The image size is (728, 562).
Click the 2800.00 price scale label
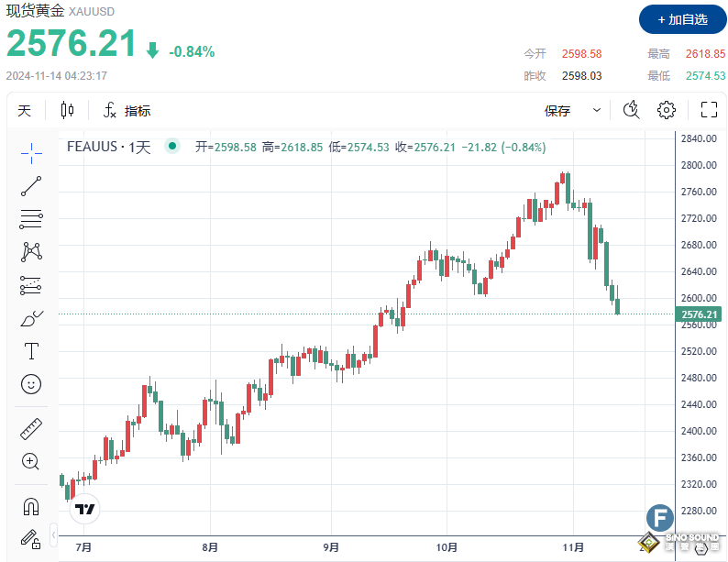(x=699, y=165)
